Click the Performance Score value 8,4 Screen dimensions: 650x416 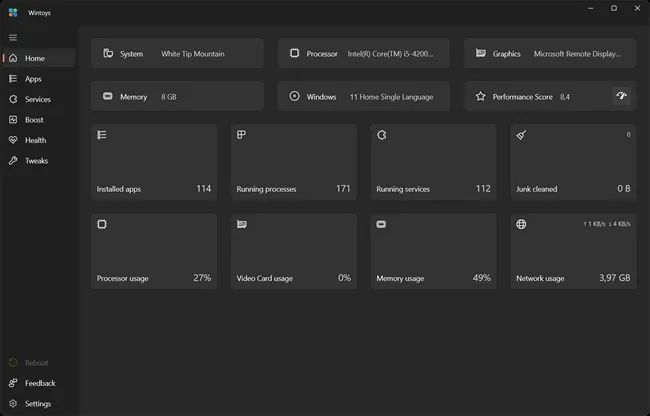(x=565, y=97)
